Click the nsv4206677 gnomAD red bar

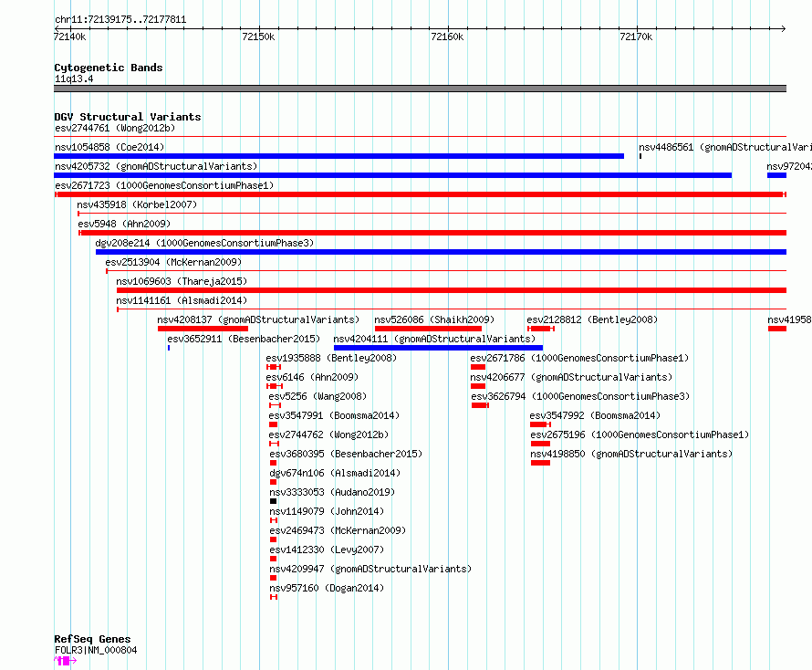(478, 386)
